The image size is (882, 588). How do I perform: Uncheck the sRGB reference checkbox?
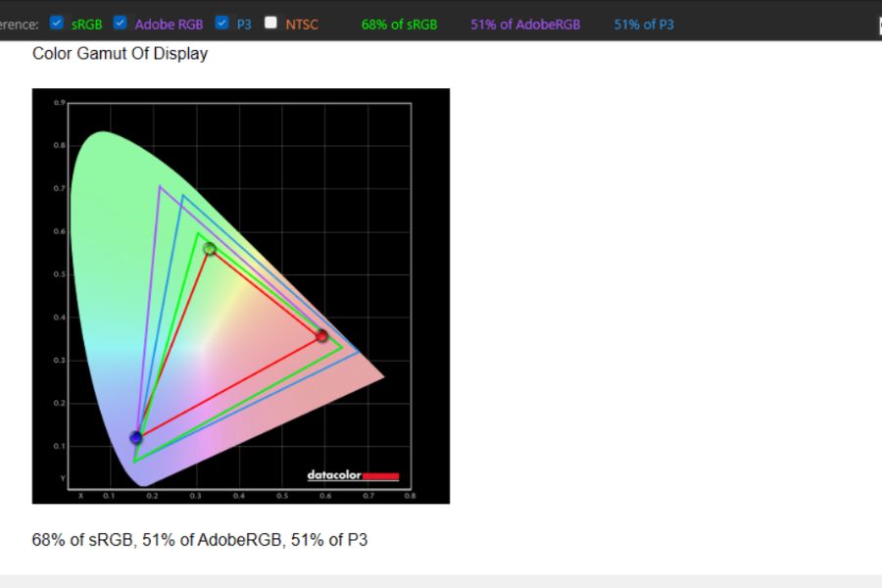pos(57,23)
